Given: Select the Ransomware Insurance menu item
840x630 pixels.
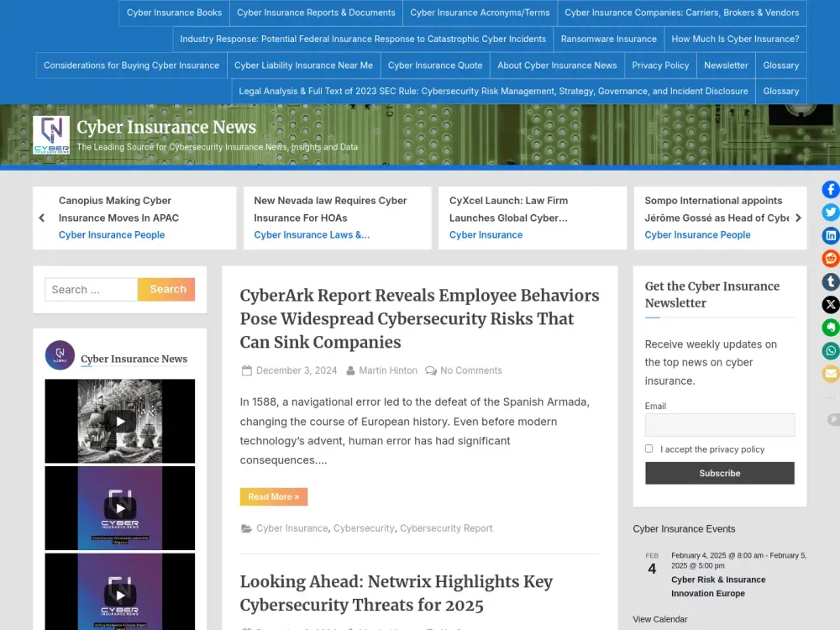Looking at the screenshot, I should pyautogui.click(x=608, y=39).
